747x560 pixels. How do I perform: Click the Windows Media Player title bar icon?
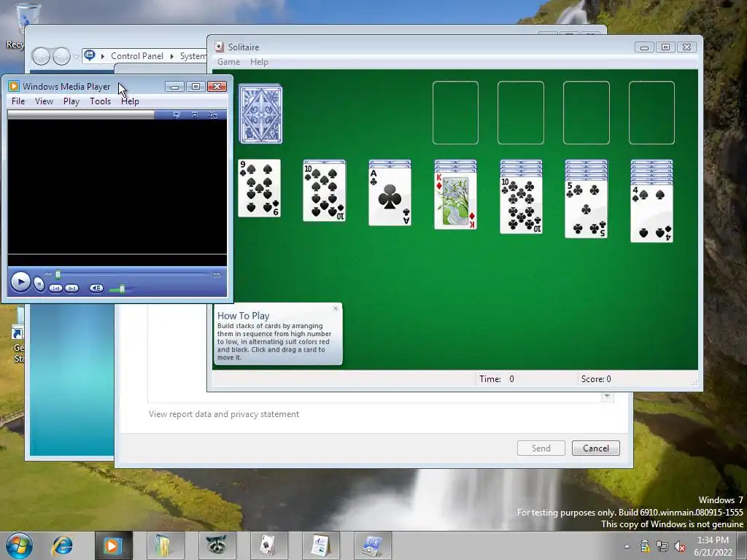click(x=14, y=86)
